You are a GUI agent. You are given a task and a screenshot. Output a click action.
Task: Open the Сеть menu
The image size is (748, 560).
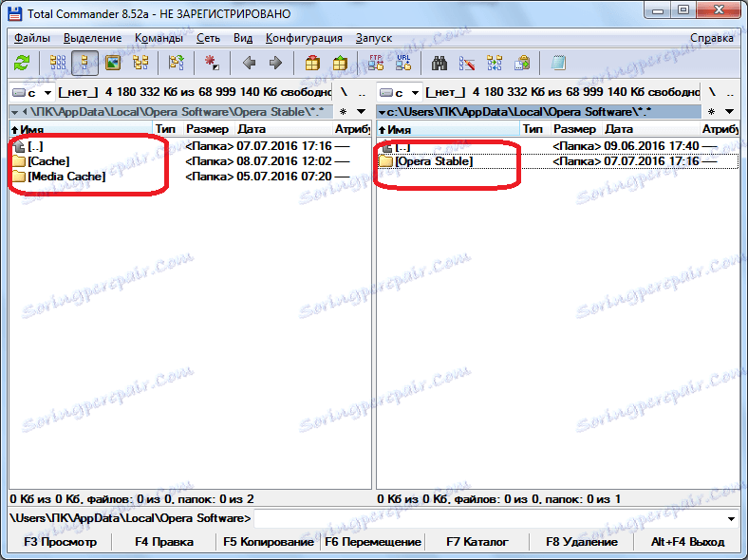208,38
